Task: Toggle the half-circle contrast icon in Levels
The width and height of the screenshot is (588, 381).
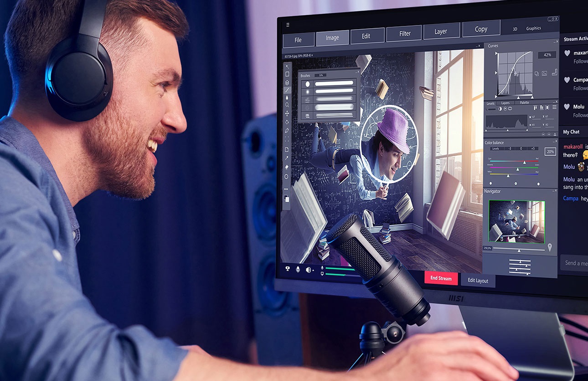Action: pos(500,109)
